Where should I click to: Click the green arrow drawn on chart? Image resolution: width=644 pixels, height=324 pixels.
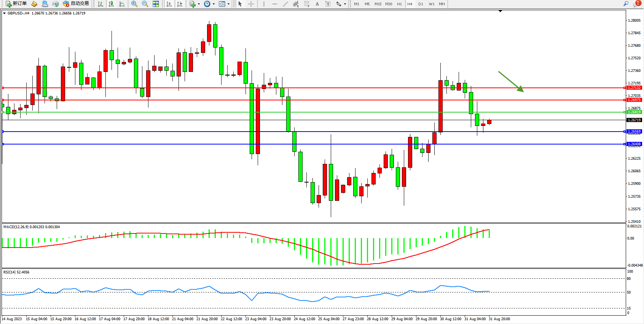[x=511, y=81]
